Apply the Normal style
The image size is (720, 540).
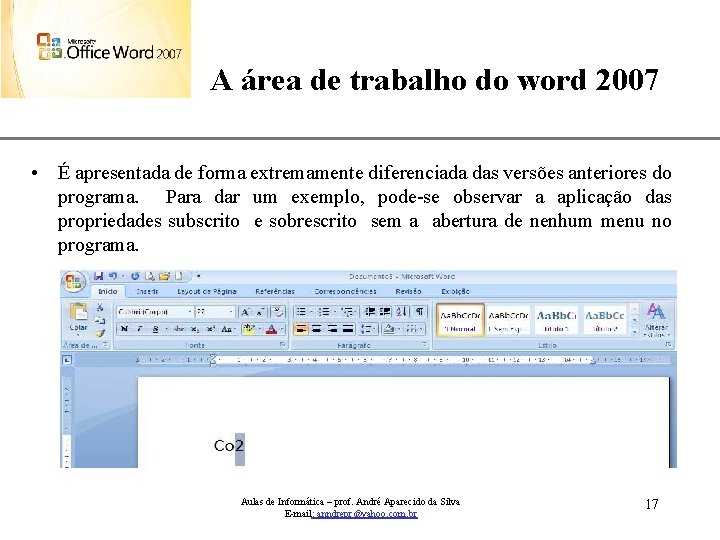point(460,320)
